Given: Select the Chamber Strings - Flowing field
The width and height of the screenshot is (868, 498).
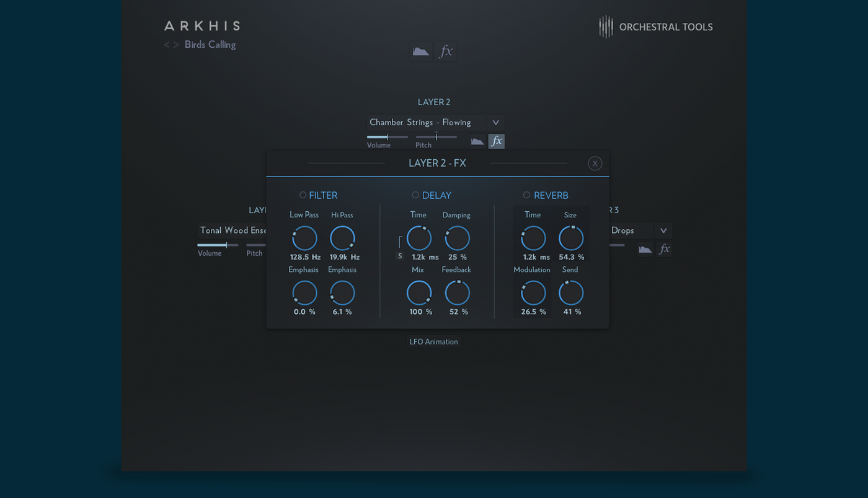Looking at the screenshot, I should click(x=427, y=123).
